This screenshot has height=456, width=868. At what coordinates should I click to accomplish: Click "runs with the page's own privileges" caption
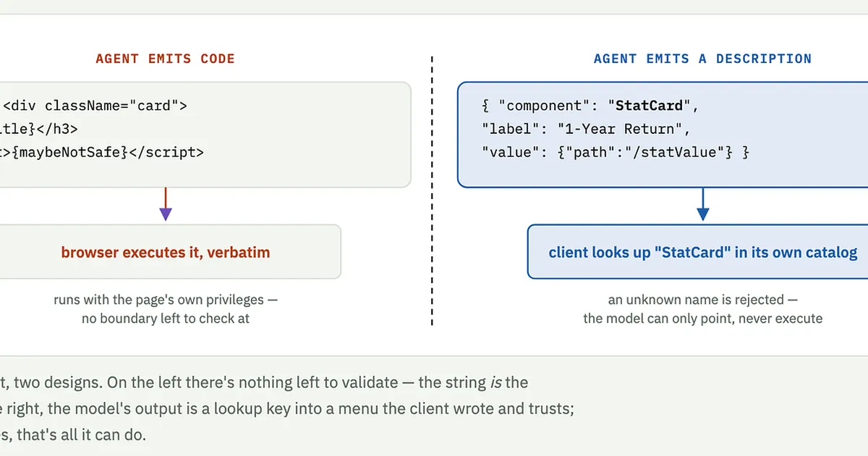pos(165,300)
